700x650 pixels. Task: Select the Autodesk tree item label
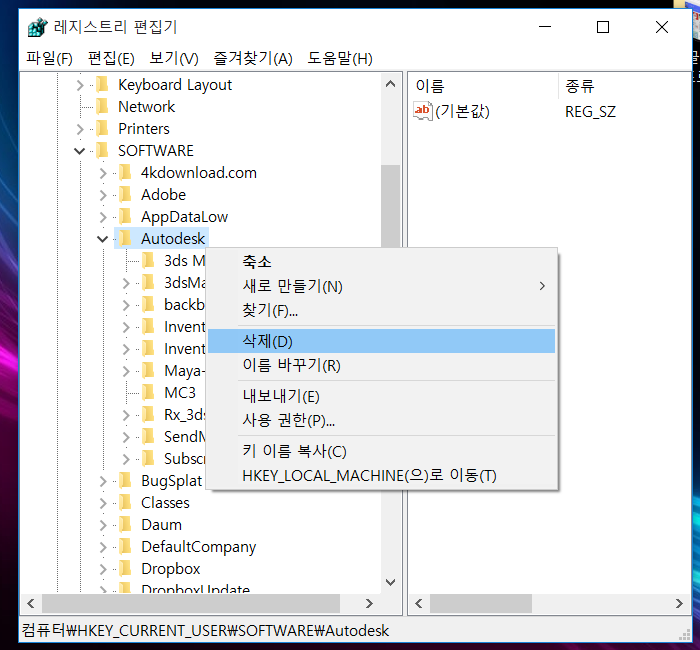point(173,239)
